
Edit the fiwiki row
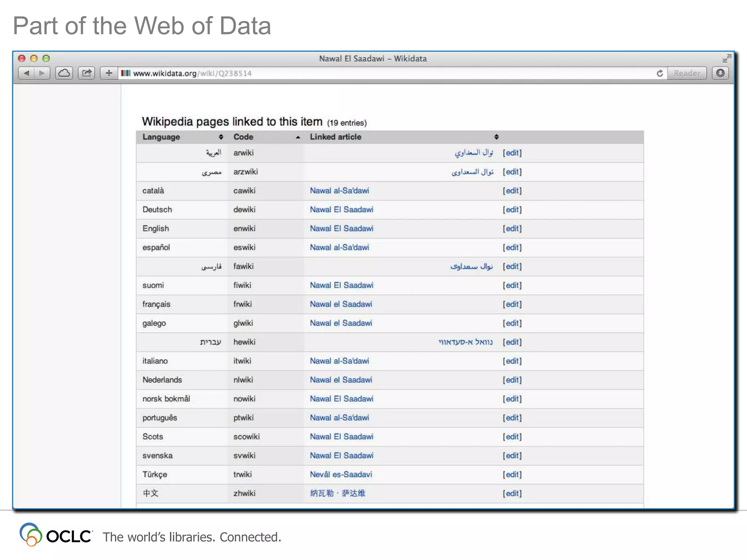click(x=512, y=285)
